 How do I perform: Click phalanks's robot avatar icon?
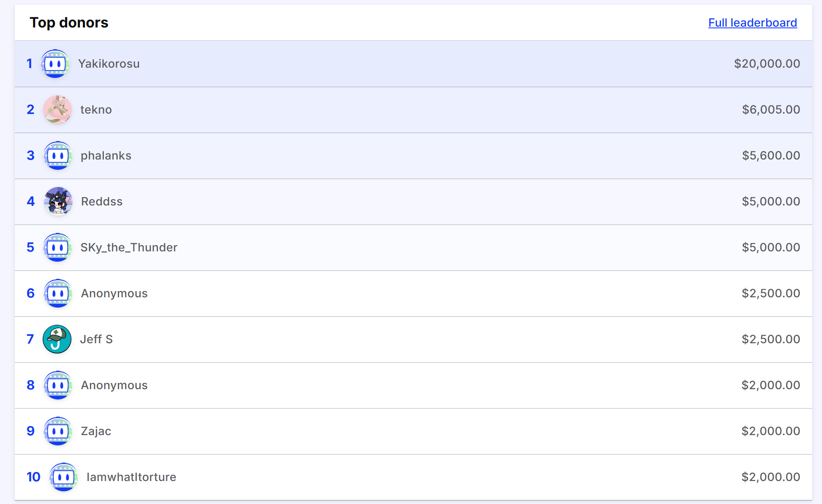[57, 155]
